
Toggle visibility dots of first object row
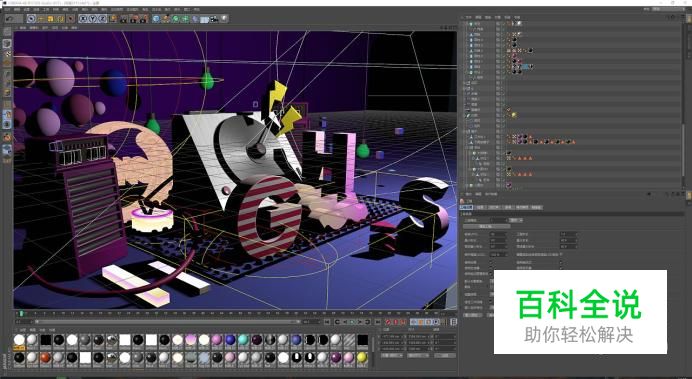[x=498, y=24]
